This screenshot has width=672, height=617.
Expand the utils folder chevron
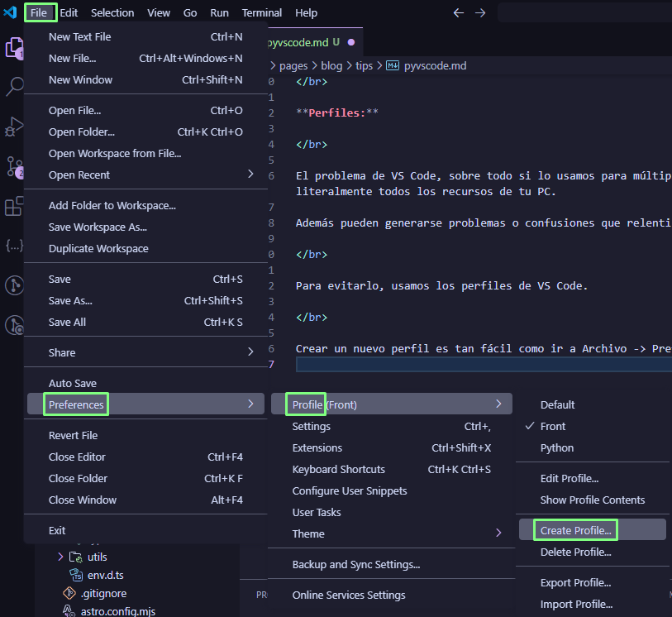pos(60,557)
